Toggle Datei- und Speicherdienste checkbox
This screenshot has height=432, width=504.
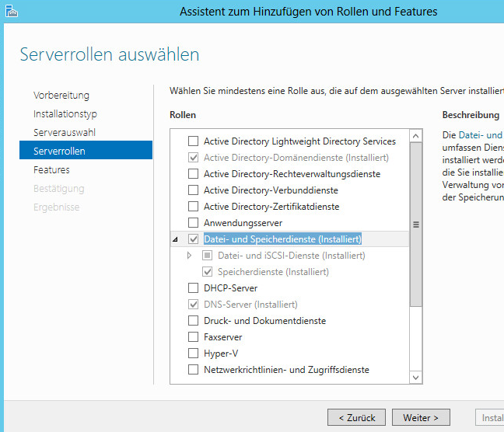click(193, 239)
